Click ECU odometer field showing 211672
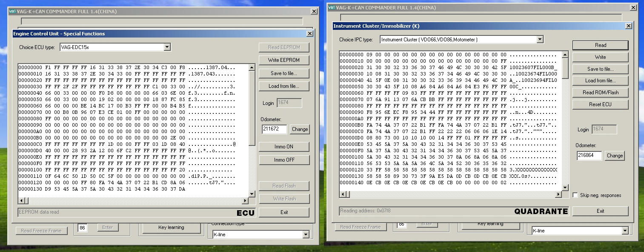 click(275, 129)
